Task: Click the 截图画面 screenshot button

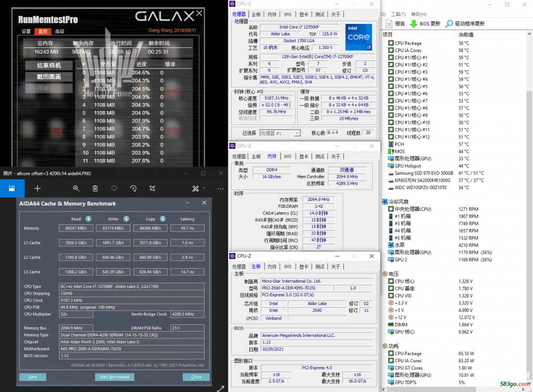Action: (49, 77)
